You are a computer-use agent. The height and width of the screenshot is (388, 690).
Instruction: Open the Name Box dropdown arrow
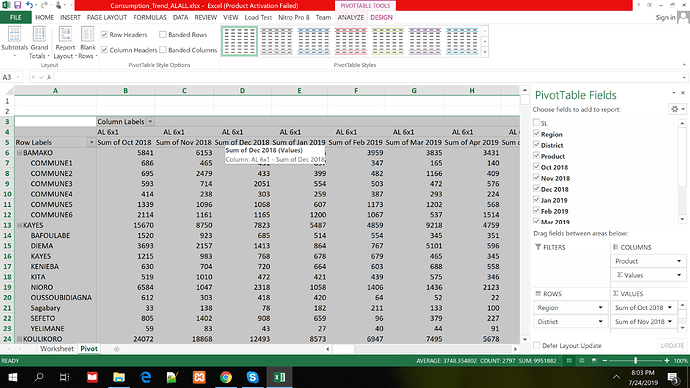point(18,77)
